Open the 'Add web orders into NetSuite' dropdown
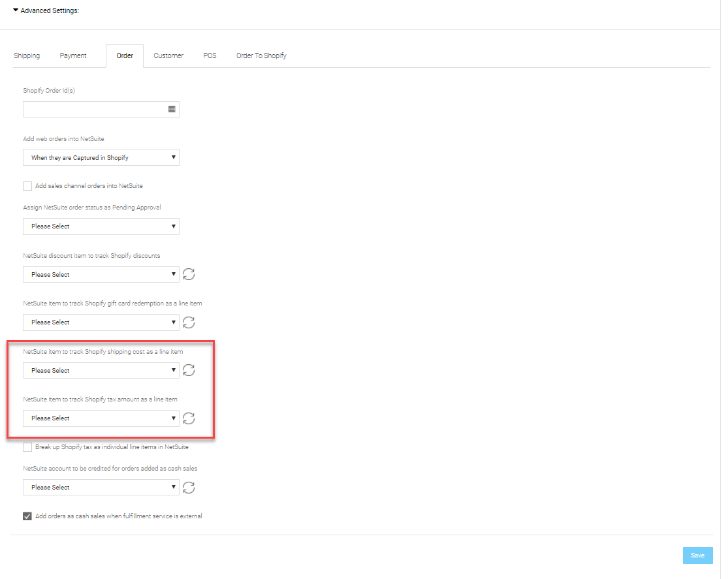The height and width of the screenshot is (579, 728). [x=101, y=157]
